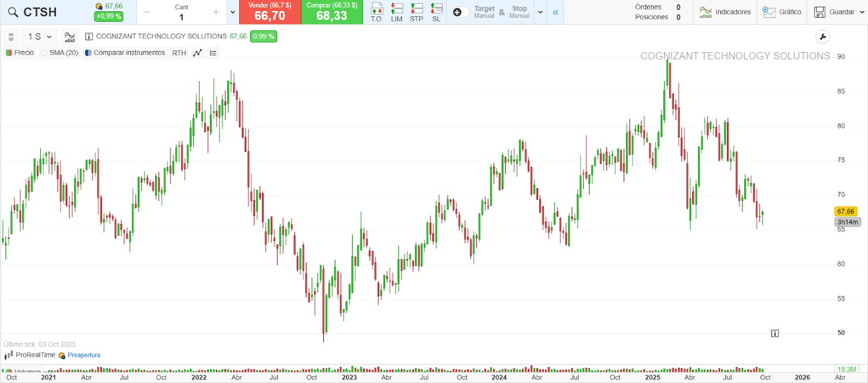Expand the quantity options dropdown arrow
This screenshot has width=868, height=383.
point(233,12)
